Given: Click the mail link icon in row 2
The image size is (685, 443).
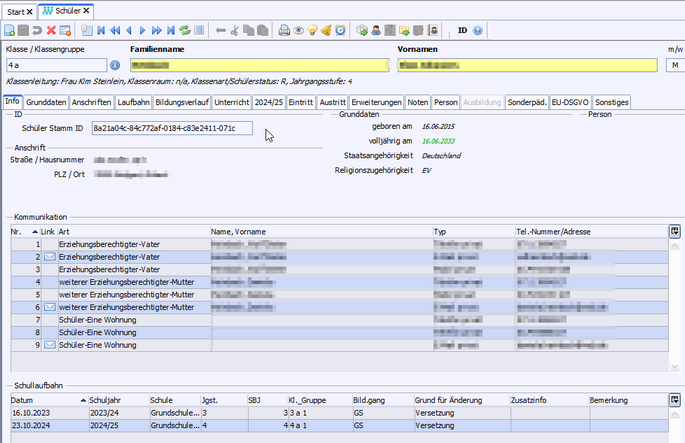Looking at the screenshot, I should click(48, 257).
